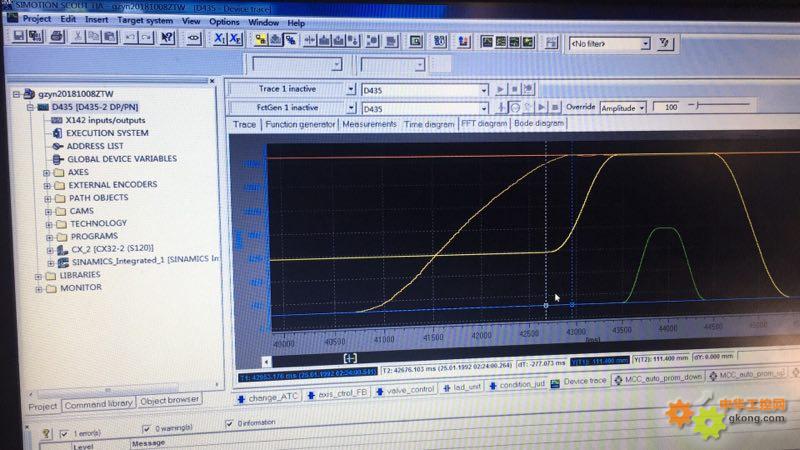Switch to the Measurements tab
This screenshot has height=450, width=800.
tap(369, 124)
